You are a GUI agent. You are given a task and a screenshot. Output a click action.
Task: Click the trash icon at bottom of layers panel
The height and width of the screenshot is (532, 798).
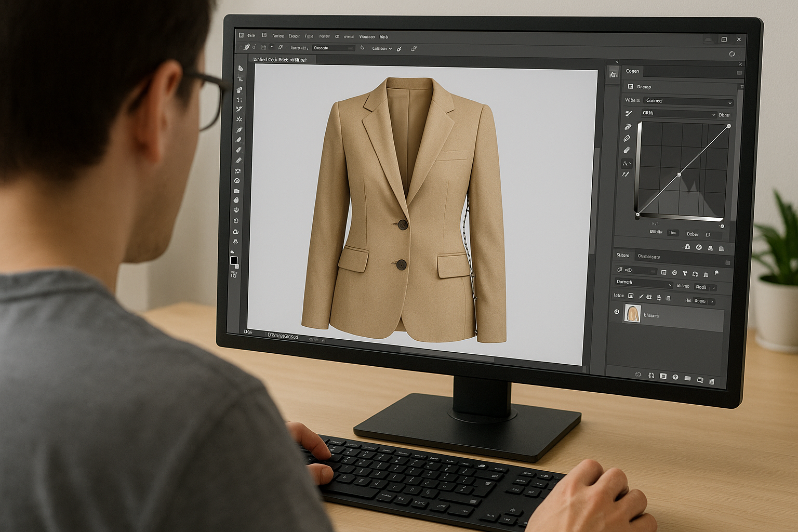tap(711, 381)
